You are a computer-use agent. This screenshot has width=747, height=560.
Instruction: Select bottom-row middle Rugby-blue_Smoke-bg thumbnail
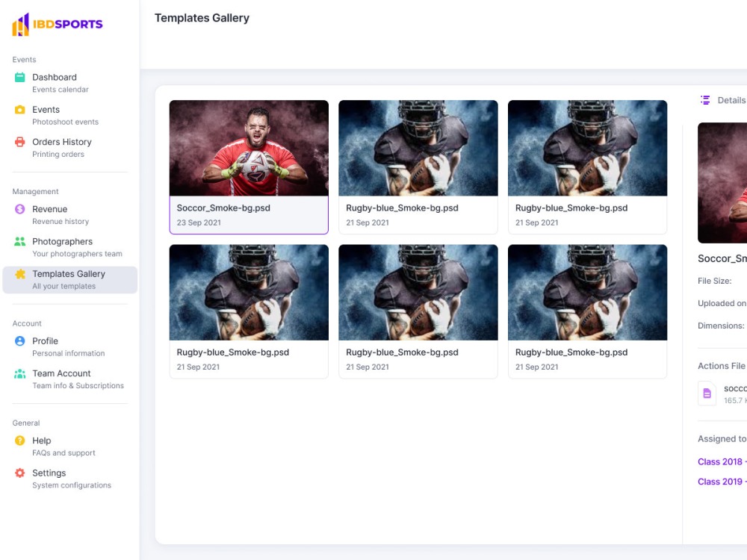[418, 293]
